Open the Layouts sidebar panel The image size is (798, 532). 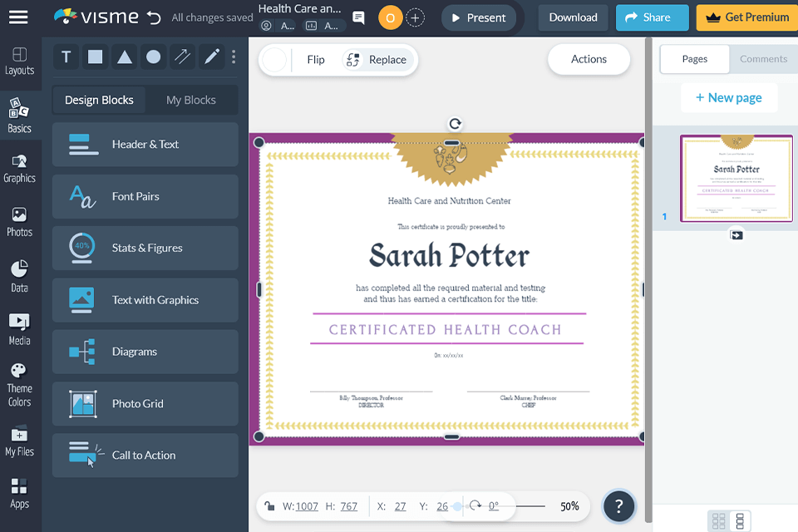[x=19, y=61]
